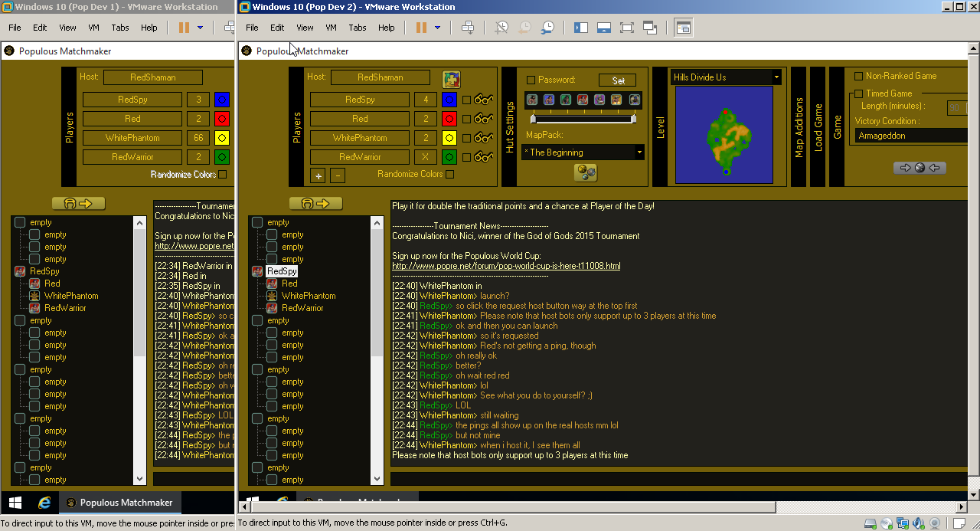Image resolution: width=980 pixels, height=531 pixels.
Task: Expand the MapPack dropdown showing The Beginning
Action: [639, 152]
